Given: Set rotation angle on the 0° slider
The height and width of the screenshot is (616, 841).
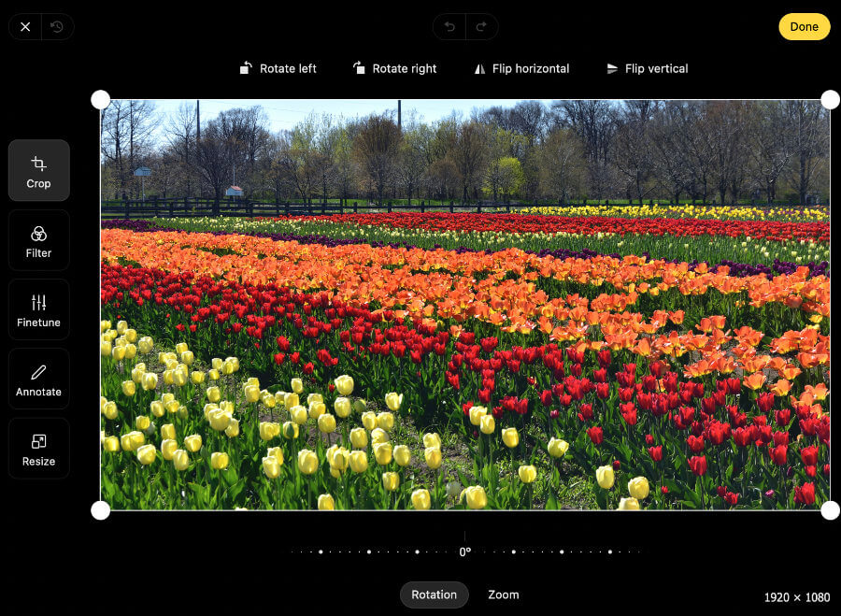Looking at the screenshot, I should pyautogui.click(x=464, y=552).
